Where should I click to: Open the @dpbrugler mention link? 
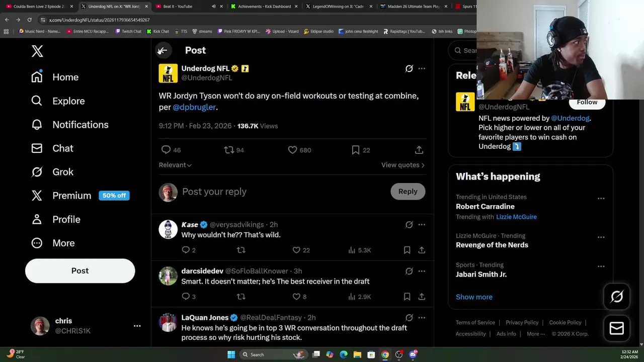coord(194,107)
